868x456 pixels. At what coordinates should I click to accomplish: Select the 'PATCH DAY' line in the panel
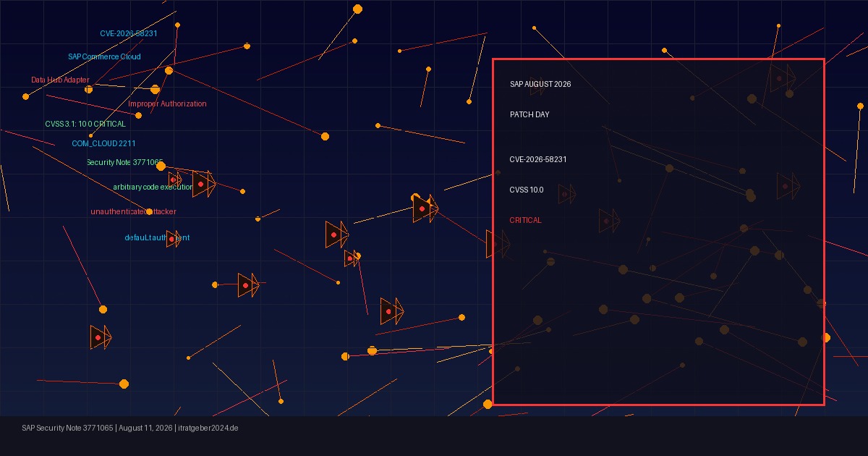(x=529, y=114)
